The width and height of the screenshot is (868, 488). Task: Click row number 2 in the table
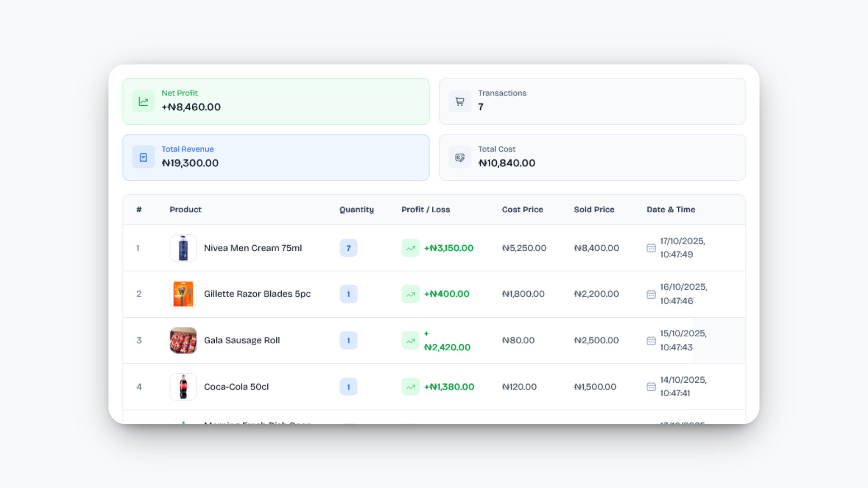click(x=139, y=294)
